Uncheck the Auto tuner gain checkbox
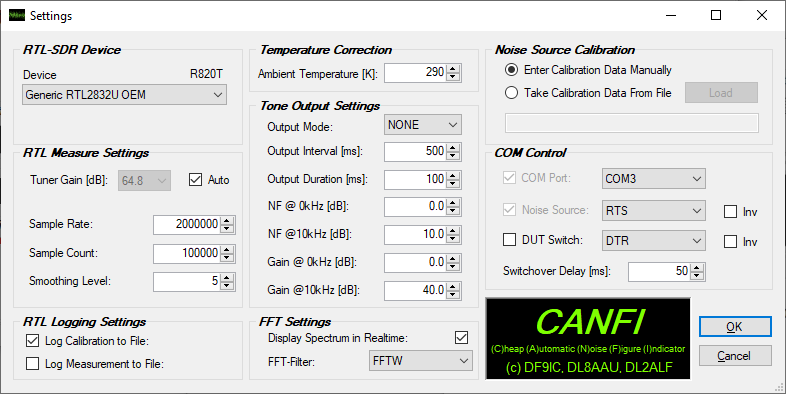Image resolution: width=786 pixels, height=394 pixels. pos(195,179)
